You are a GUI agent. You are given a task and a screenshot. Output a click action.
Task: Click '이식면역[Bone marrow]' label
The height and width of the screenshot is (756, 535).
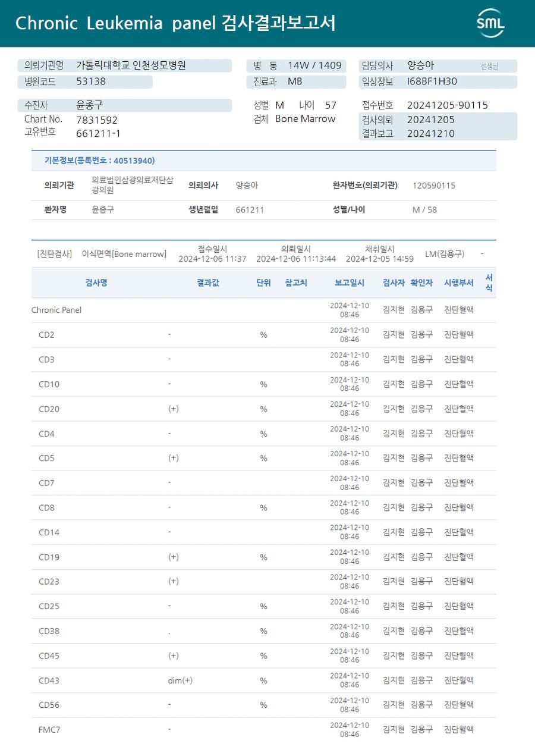pos(124,254)
